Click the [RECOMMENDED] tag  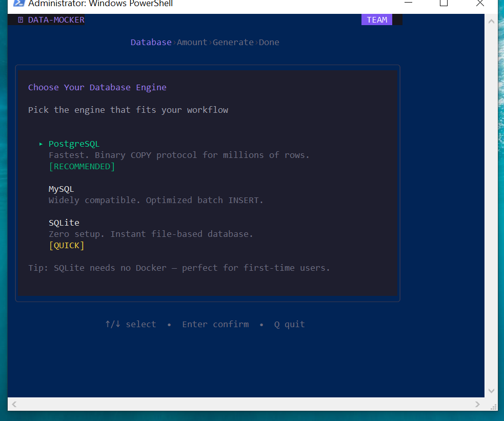coord(82,167)
